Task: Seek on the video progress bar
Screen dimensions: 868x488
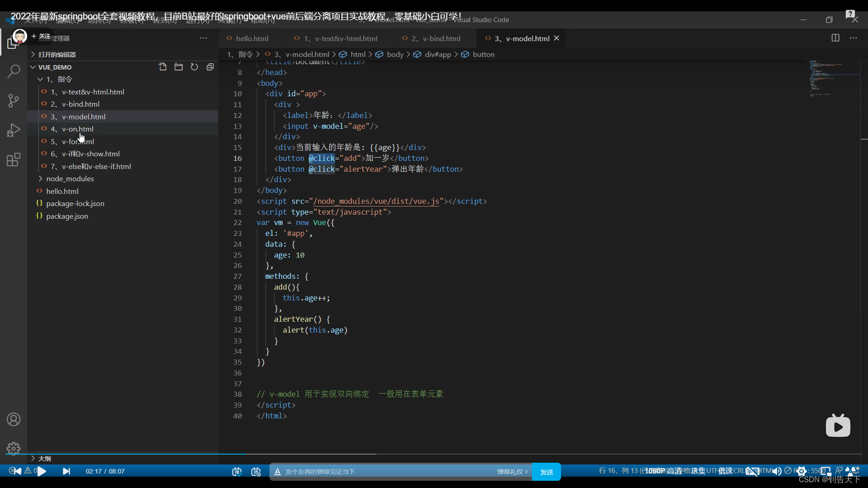Action: click(434, 454)
